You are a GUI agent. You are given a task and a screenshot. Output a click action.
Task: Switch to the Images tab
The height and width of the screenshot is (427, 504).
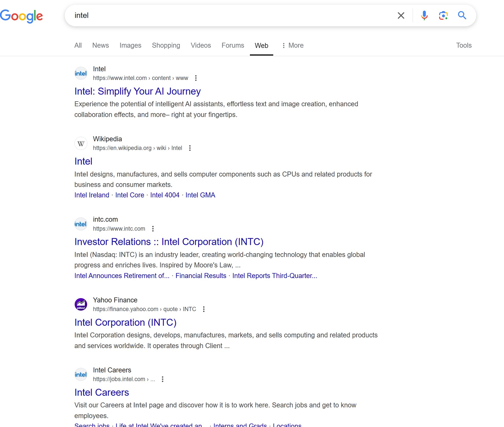130,45
